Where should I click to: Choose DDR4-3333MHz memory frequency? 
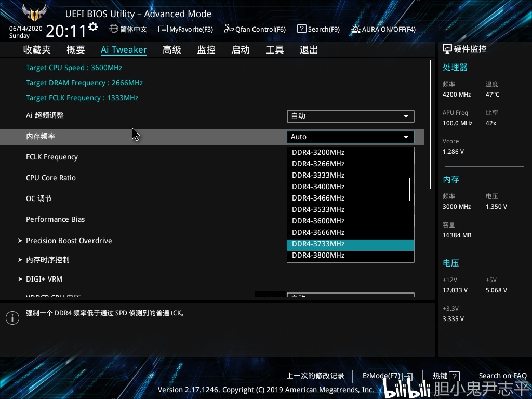tap(351, 176)
